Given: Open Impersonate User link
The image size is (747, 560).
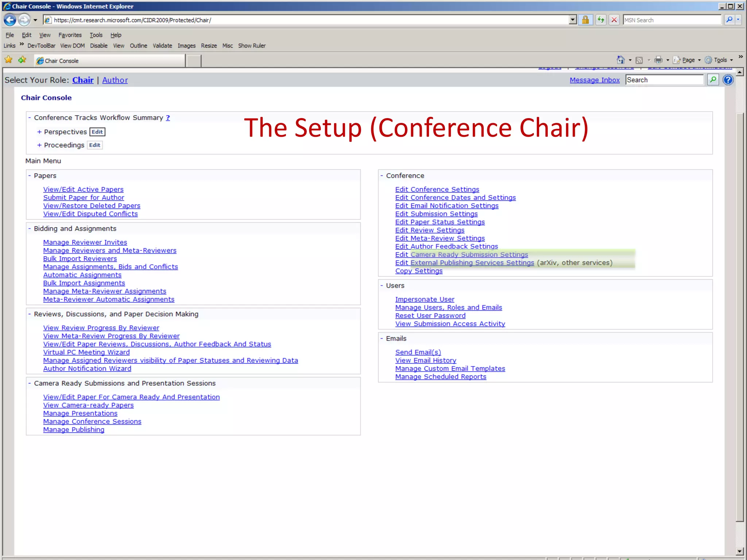Looking at the screenshot, I should pyautogui.click(x=425, y=299).
